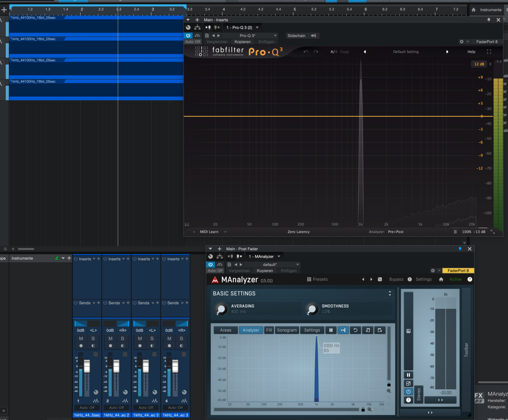Click the Sidechain button in Pro-Q 3
Image resolution: width=508 pixels, height=420 pixels.
click(296, 36)
